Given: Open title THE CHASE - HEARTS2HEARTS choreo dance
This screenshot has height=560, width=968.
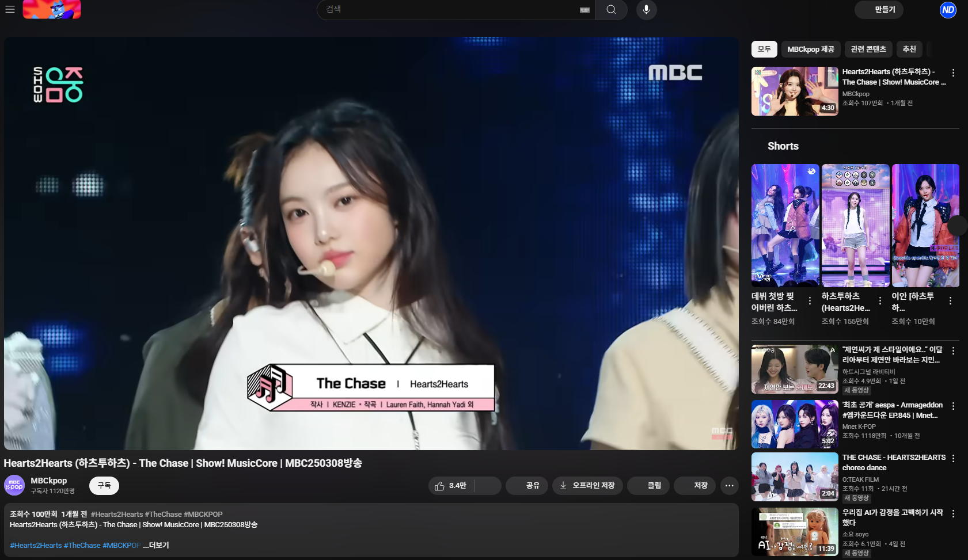Looking at the screenshot, I should 894,463.
